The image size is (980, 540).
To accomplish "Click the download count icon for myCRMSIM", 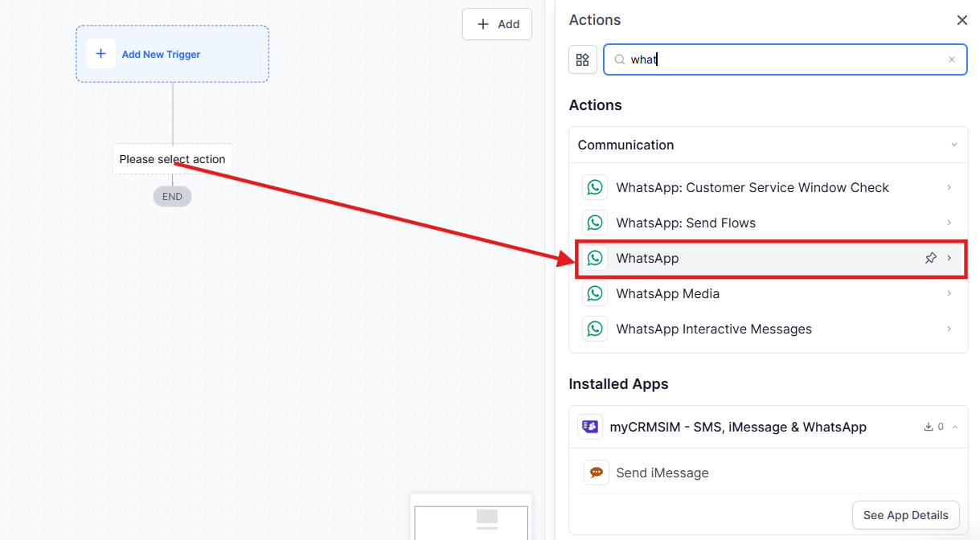I will click(929, 427).
